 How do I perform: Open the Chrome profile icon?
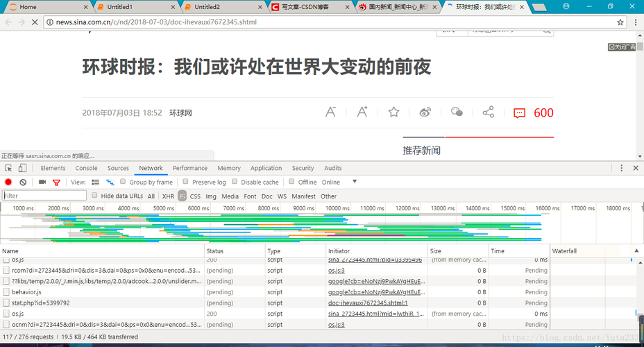566,6
